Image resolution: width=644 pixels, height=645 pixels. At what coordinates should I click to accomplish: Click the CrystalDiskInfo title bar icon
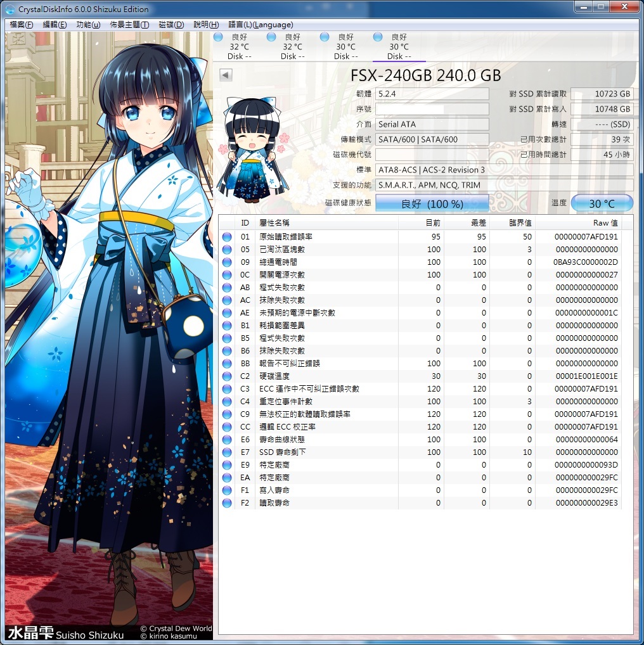pyautogui.click(x=10, y=9)
